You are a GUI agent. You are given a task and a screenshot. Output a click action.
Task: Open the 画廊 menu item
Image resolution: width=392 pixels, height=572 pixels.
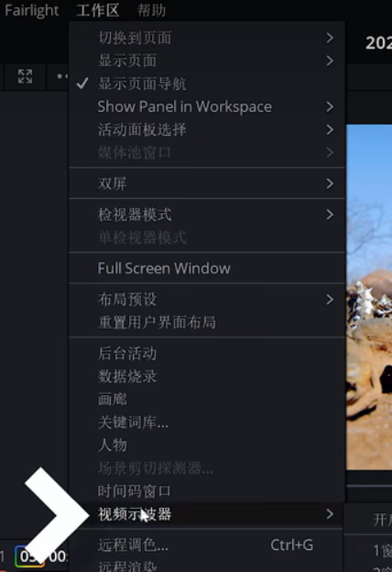(207, 400)
